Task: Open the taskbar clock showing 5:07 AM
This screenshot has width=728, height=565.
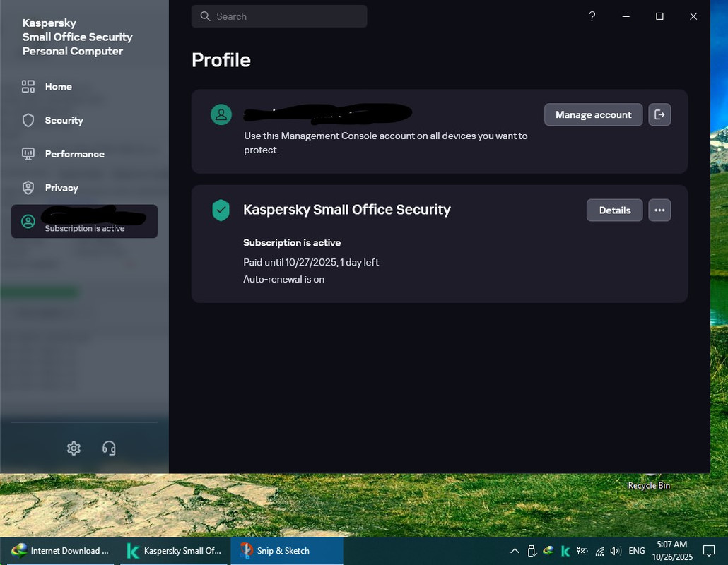Action: [672, 551]
